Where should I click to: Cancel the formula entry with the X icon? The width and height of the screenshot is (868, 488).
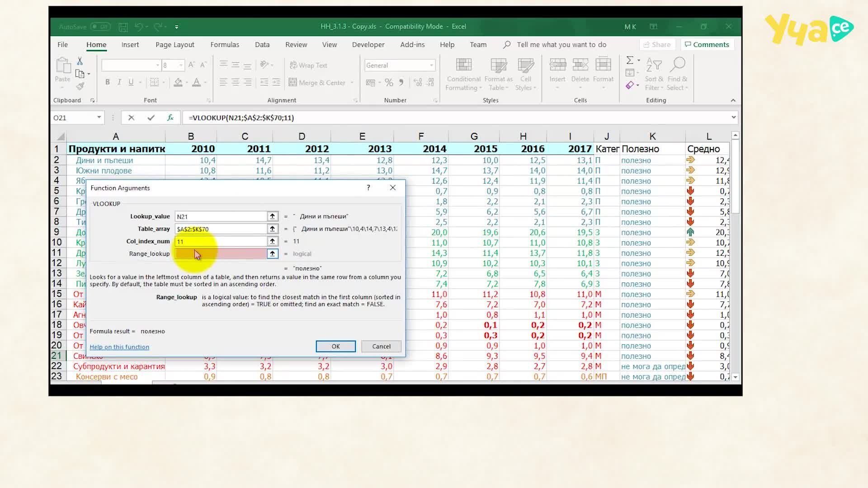point(131,117)
